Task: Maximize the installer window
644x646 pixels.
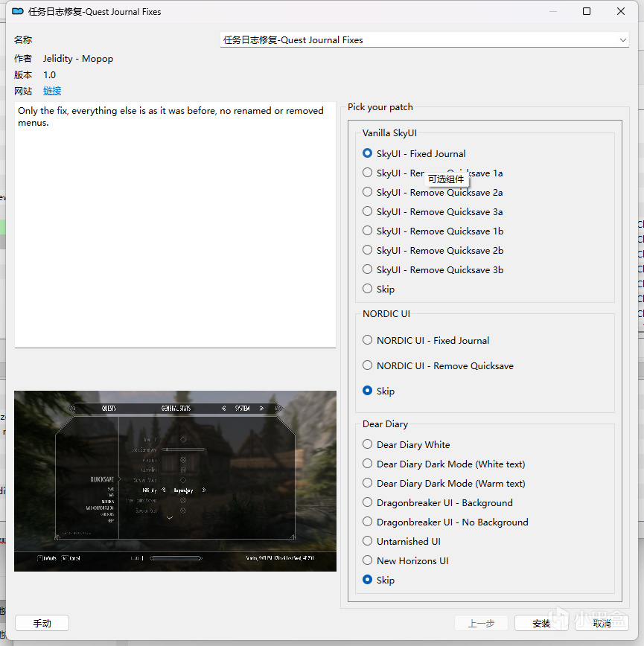Action: tap(587, 11)
